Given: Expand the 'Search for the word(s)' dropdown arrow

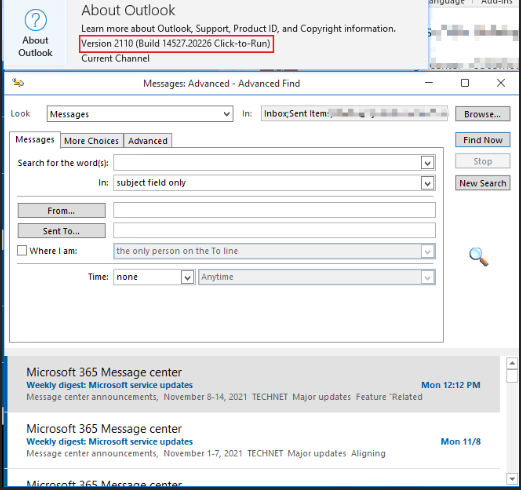Looking at the screenshot, I should [x=428, y=163].
